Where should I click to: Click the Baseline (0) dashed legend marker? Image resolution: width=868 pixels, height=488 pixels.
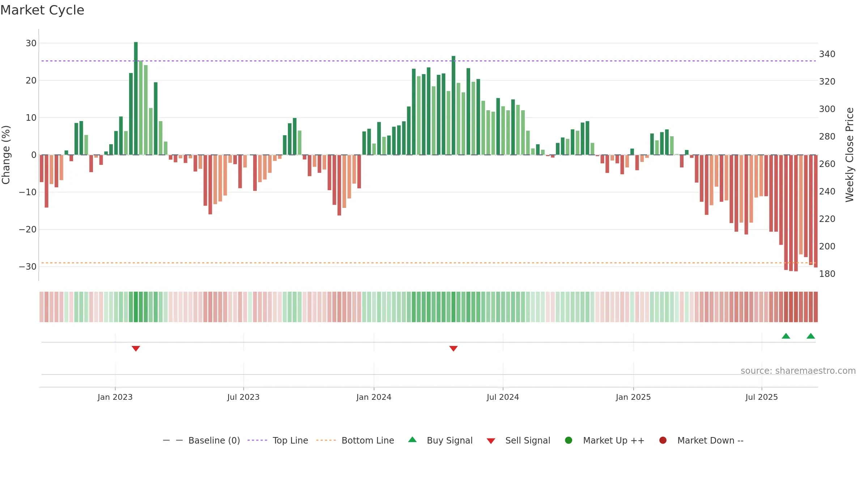[x=173, y=440]
